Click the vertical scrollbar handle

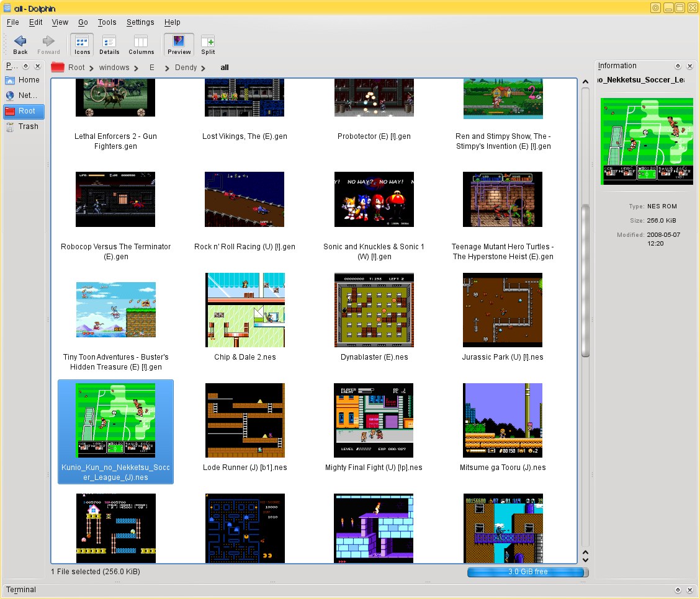585,280
